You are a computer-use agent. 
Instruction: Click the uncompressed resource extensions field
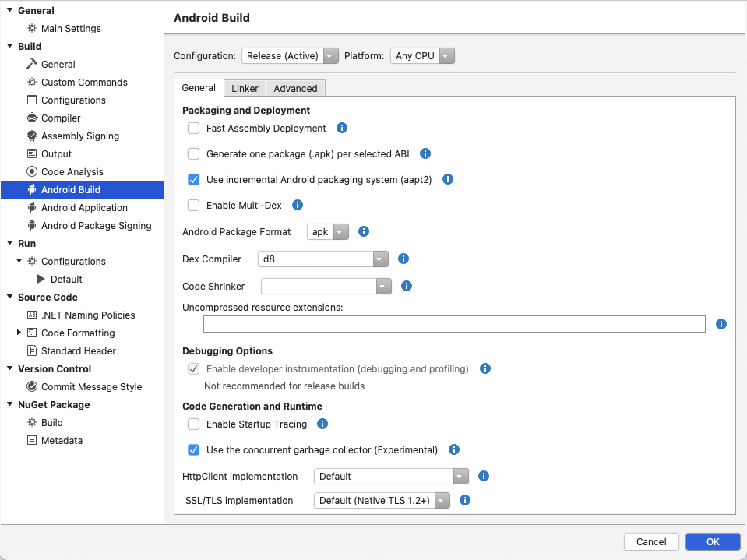tap(454, 324)
